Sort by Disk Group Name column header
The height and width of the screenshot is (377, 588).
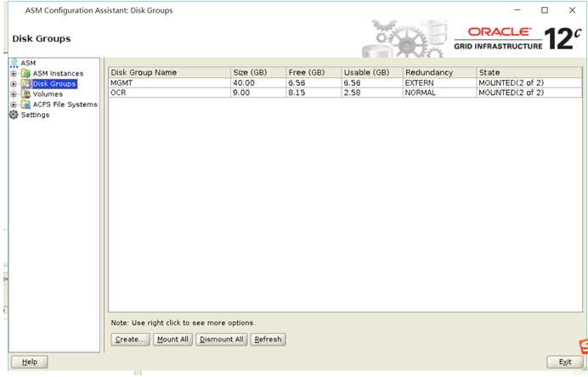pos(169,72)
